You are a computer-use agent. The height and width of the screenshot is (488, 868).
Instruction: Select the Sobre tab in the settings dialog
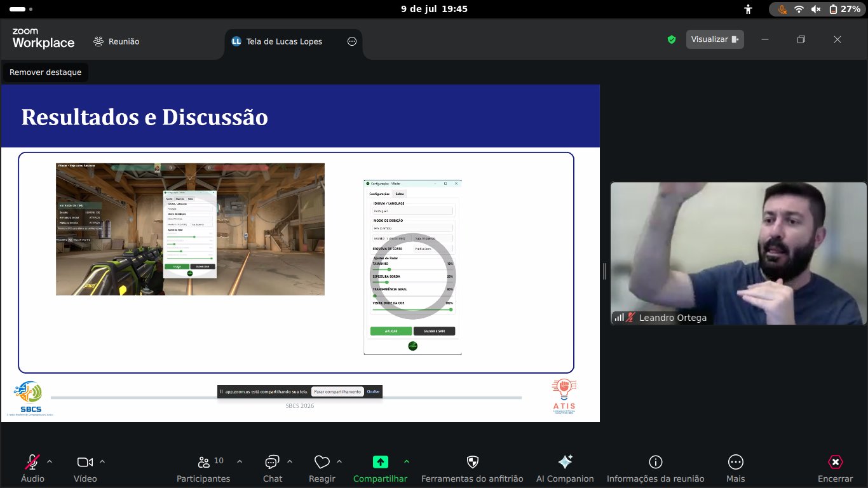point(400,194)
